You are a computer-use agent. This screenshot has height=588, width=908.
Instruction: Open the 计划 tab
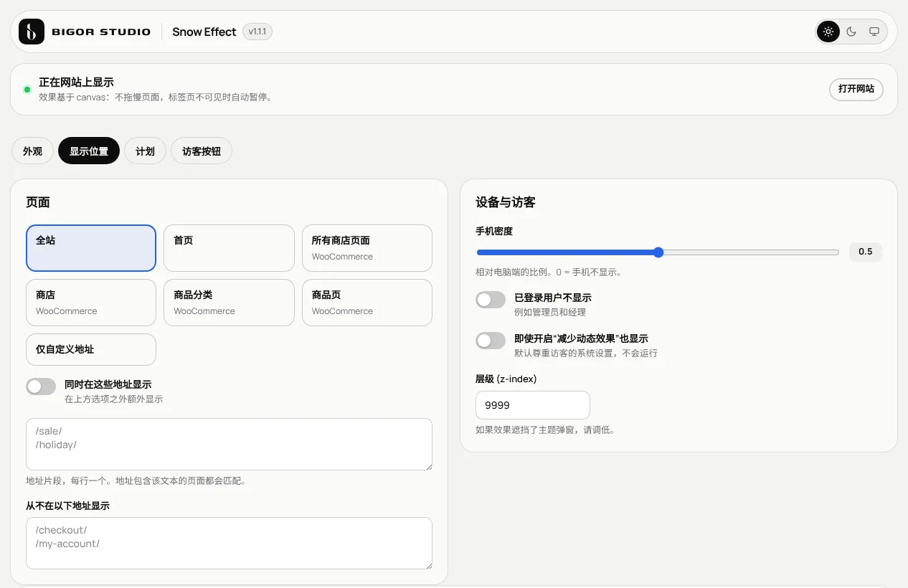pyautogui.click(x=145, y=151)
